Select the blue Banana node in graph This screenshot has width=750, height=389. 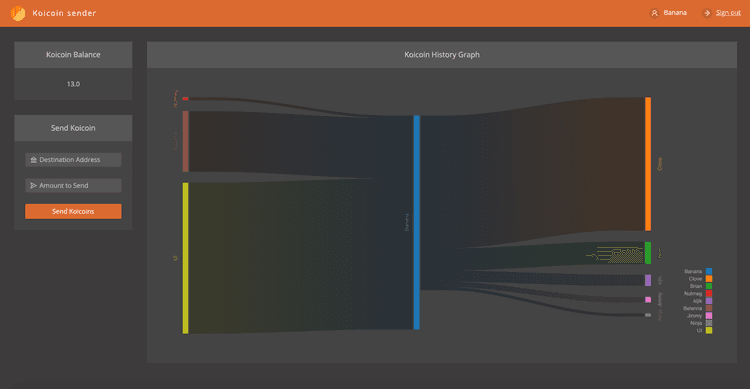(417, 222)
